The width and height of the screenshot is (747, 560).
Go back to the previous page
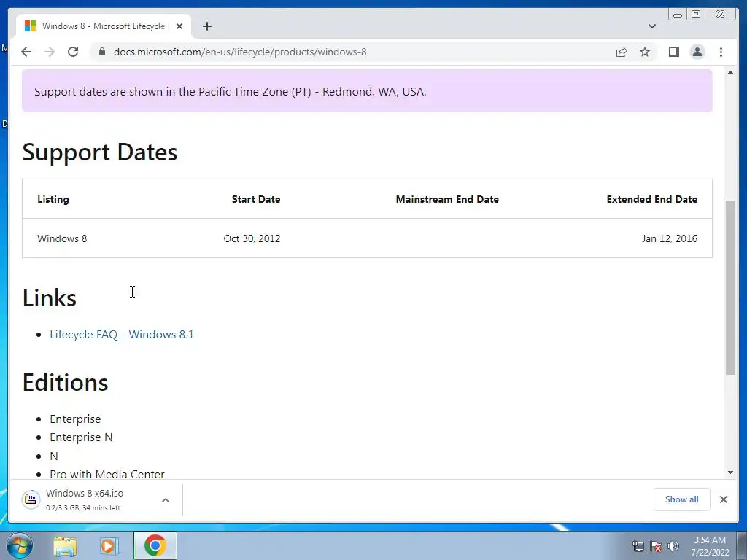tap(26, 52)
